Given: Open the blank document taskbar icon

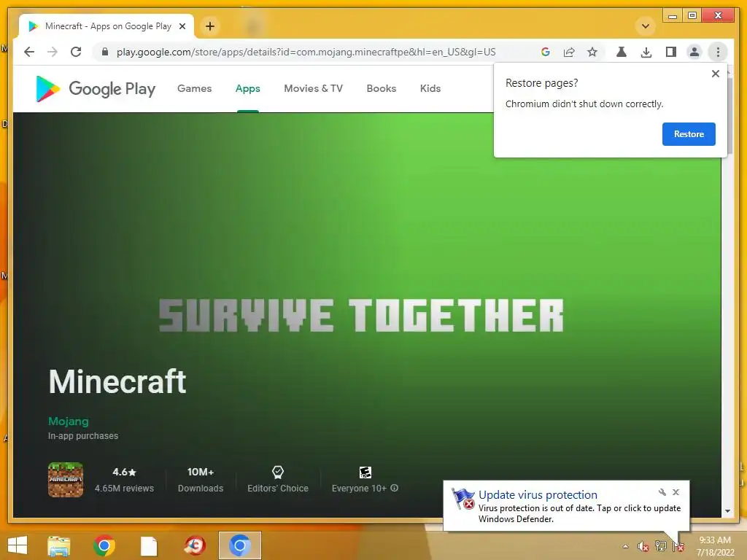Looking at the screenshot, I should [149, 545].
